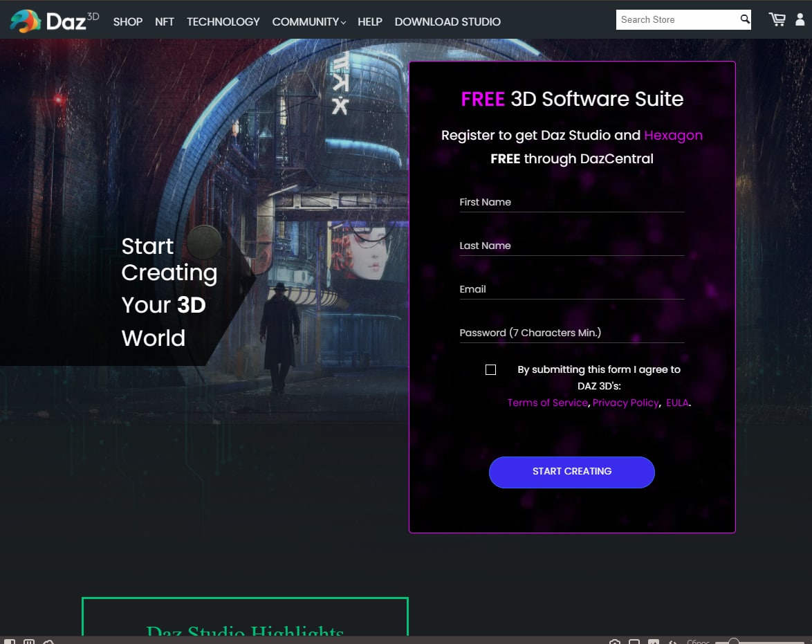
Task: Click the Daz 3D logo
Action: tap(54, 21)
